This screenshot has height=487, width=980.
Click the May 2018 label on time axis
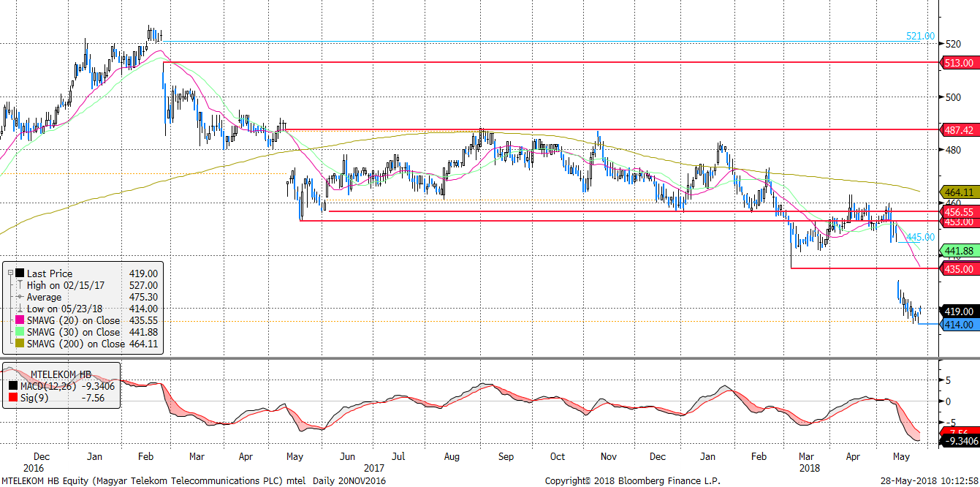tap(903, 456)
